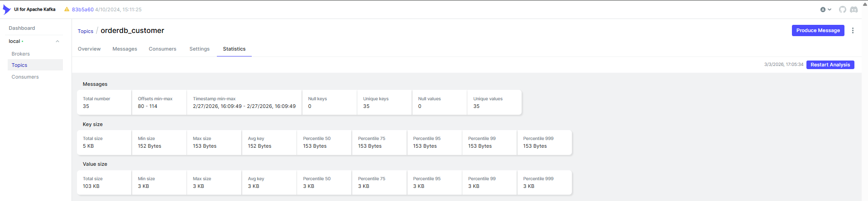Viewport: 868px width, 201px height.
Task: Click the Restart Analysis button
Action: [x=830, y=65]
